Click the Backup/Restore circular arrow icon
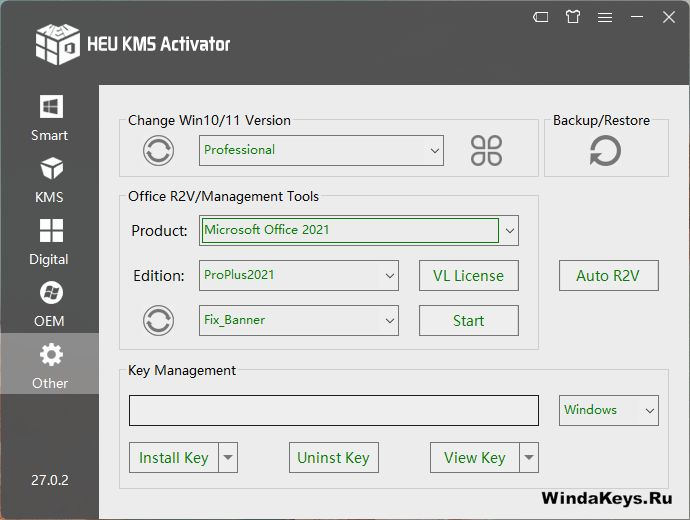This screenshot has height=520, width=690. point(606,151)
